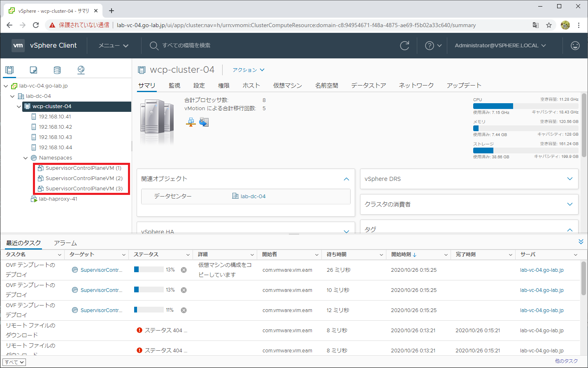Click the smiley feedback icon

click(575, 46)
